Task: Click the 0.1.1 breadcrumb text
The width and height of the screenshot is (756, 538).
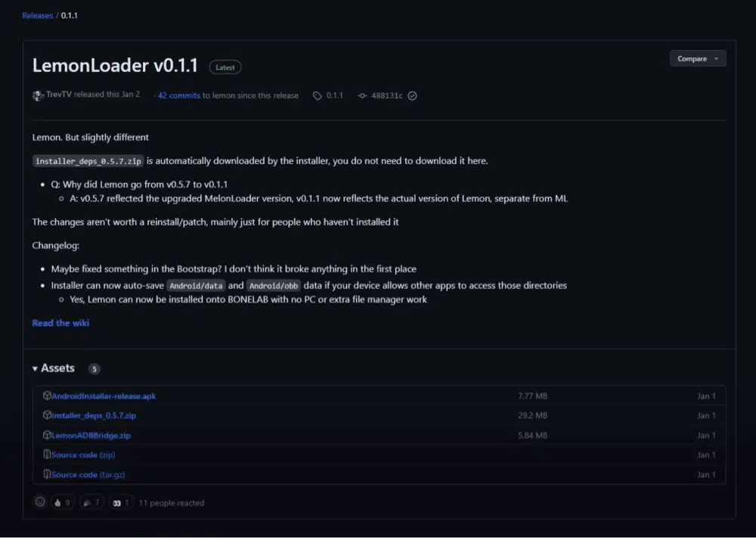Action: coord(70,15)
